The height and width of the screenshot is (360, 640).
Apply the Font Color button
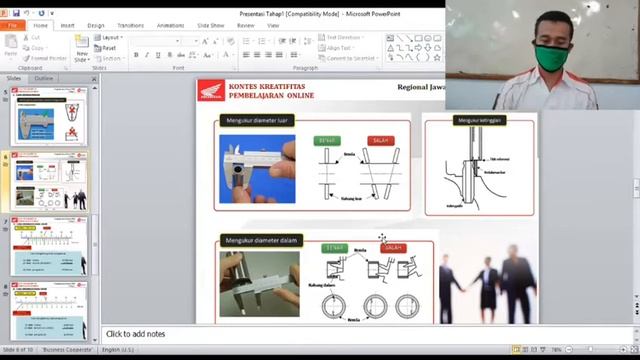coord(225,55)
